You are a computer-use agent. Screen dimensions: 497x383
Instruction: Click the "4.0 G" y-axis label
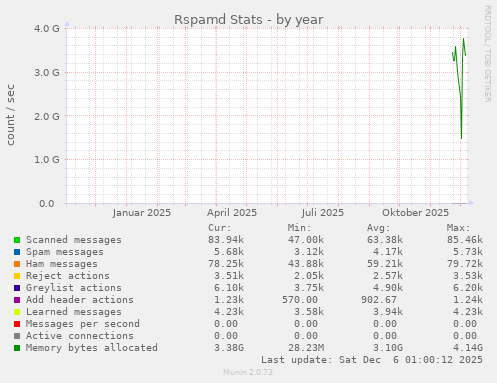(47, 29)
